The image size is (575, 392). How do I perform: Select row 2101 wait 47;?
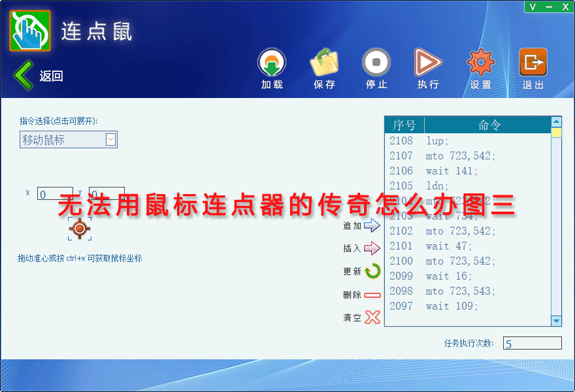click(468, 246)
